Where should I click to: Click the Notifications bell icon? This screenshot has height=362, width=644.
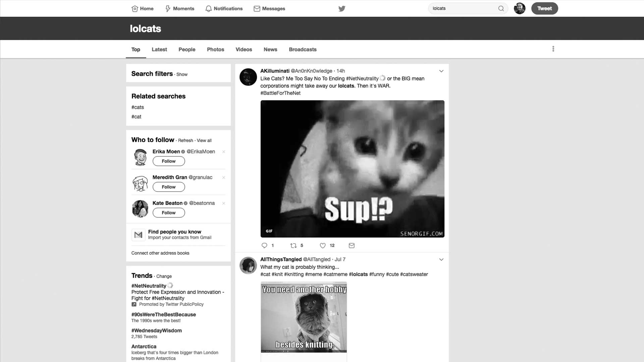208,9
